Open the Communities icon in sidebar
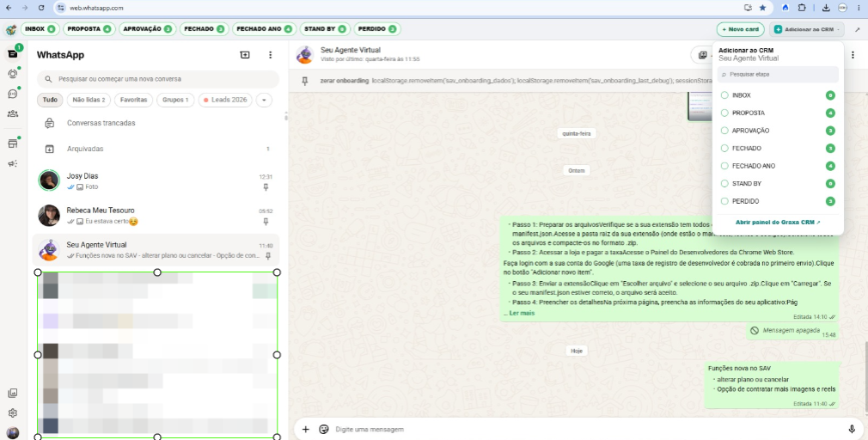 tap(13, 114)
